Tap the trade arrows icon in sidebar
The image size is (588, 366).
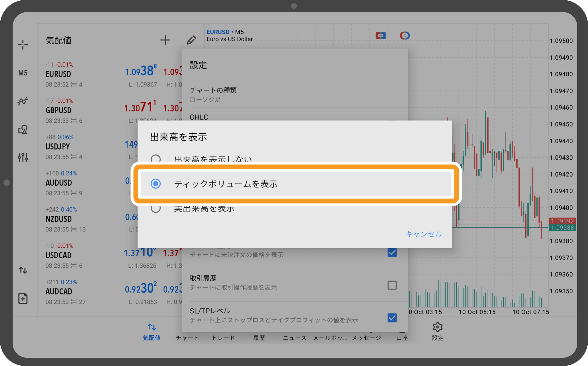23,270
